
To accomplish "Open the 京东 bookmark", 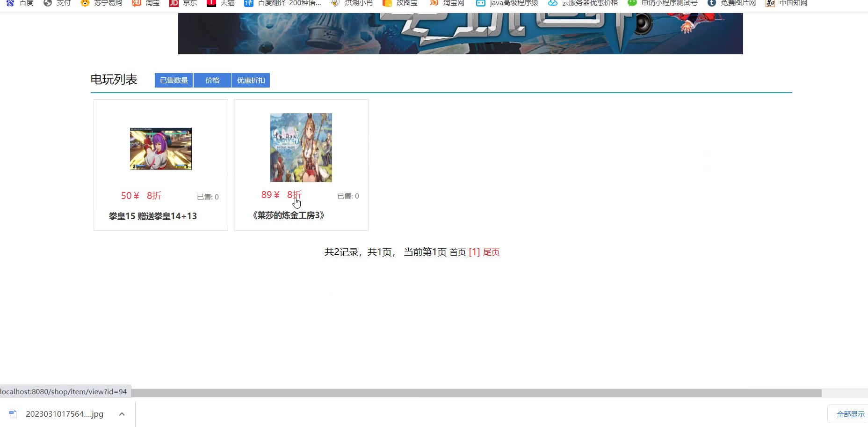I will coord(183,3).
